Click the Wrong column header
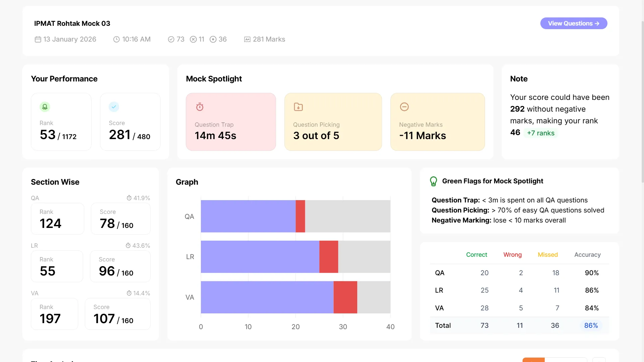 coord(513,255)
